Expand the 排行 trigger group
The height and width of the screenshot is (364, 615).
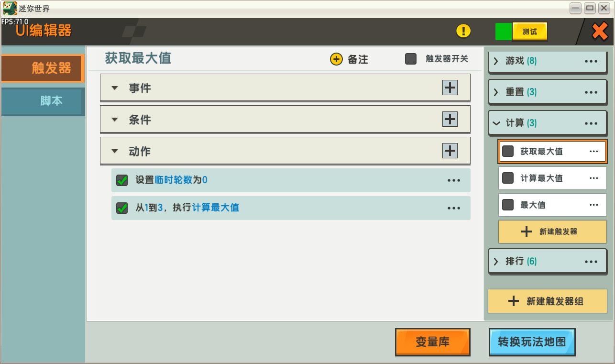click(x=496, y=261)
